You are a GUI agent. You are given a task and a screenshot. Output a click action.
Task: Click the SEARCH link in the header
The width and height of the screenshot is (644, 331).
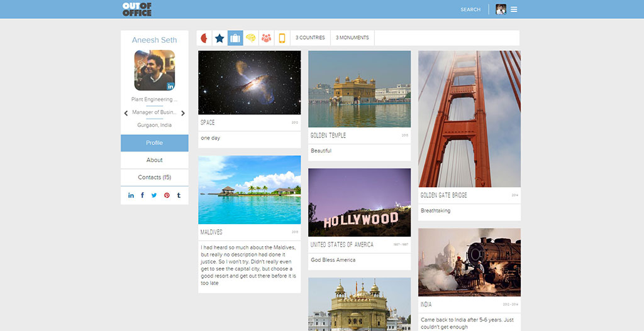point(470,9)
